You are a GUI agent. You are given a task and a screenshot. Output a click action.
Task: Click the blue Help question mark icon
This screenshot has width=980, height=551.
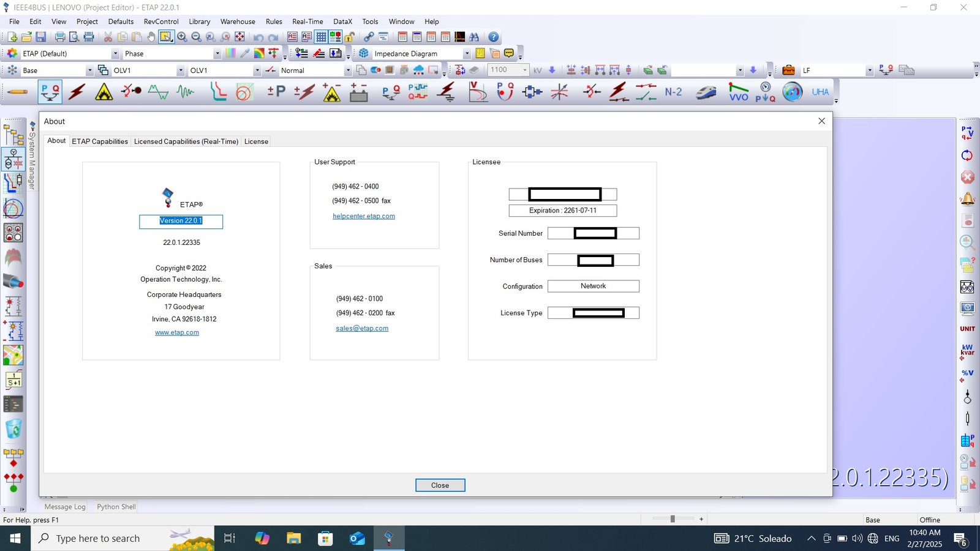point(493,37)
